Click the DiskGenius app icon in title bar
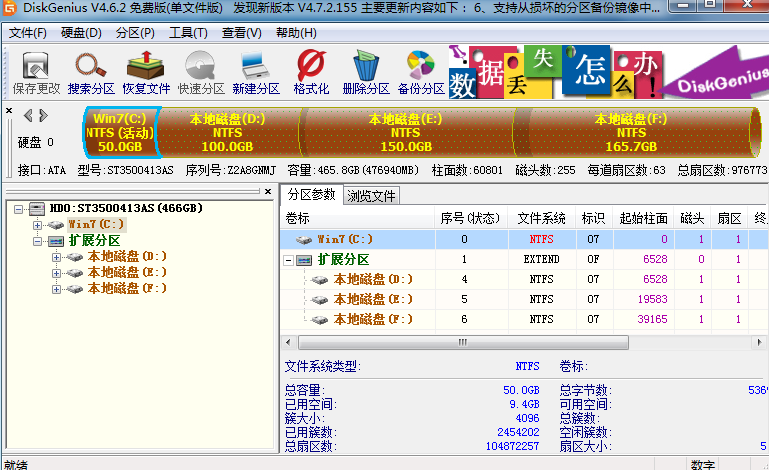 tap(10, 7)
